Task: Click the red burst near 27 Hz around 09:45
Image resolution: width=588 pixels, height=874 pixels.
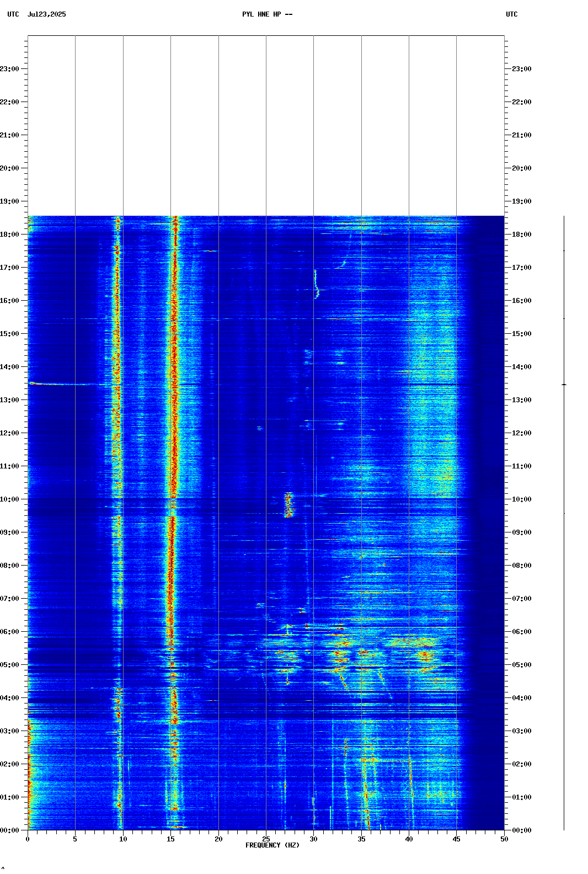Action: pyautogui.click(x=288, y=505)
